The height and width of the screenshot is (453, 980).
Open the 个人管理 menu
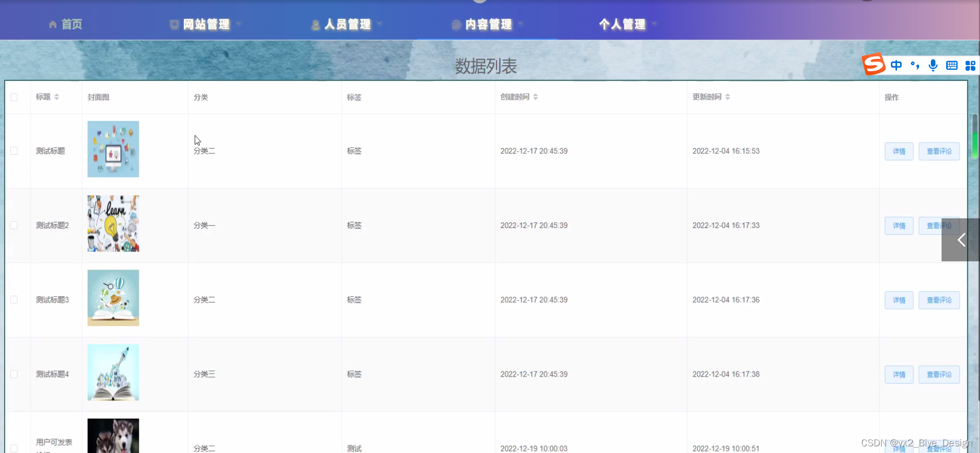tap(622, 24)
